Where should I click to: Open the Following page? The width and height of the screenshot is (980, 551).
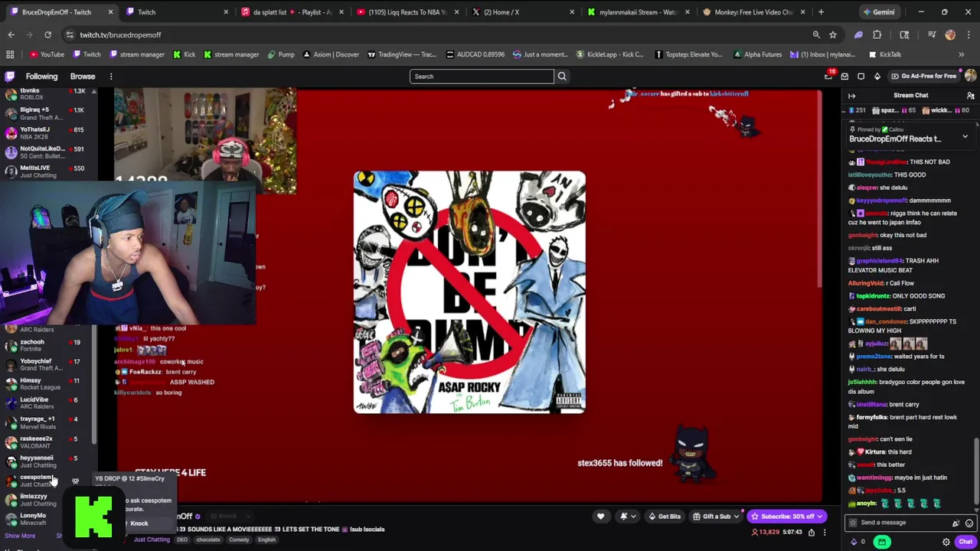41,77
